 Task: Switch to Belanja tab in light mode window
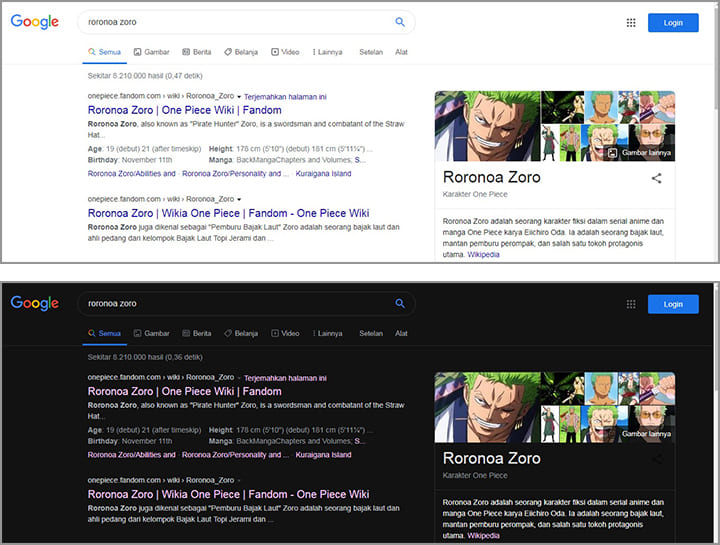click(241, 52)
